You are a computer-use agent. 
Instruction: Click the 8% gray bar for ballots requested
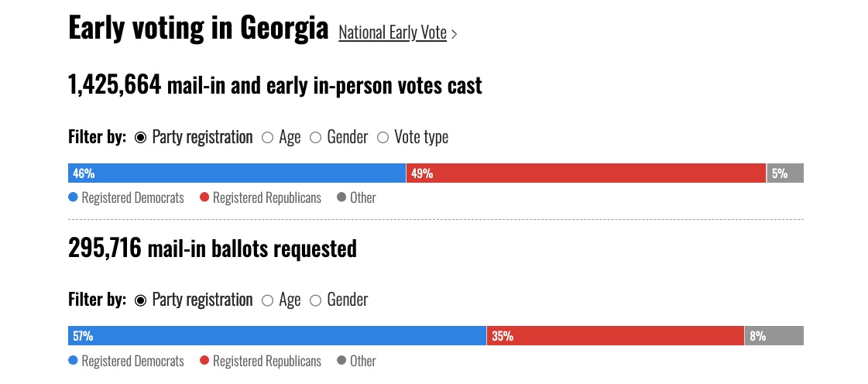774,336
